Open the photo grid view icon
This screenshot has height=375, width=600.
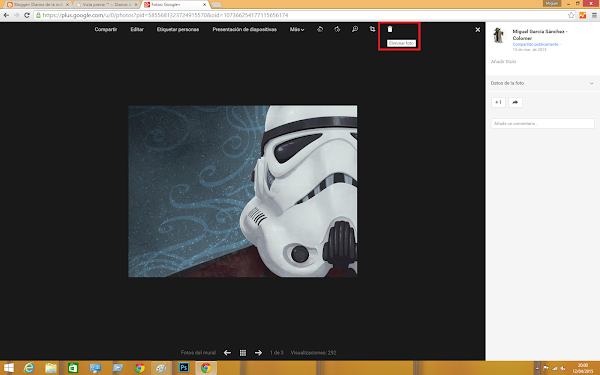pyautogui.click(x=243, y=353)
